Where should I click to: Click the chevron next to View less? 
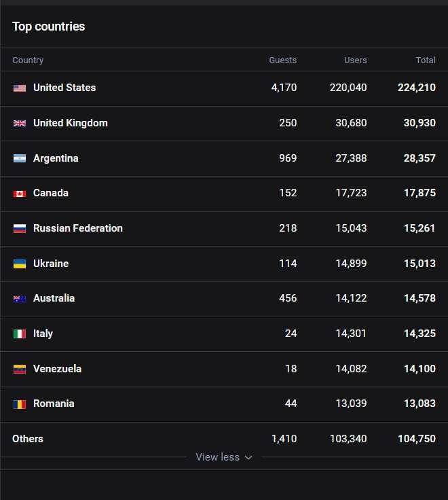point(248,458)
